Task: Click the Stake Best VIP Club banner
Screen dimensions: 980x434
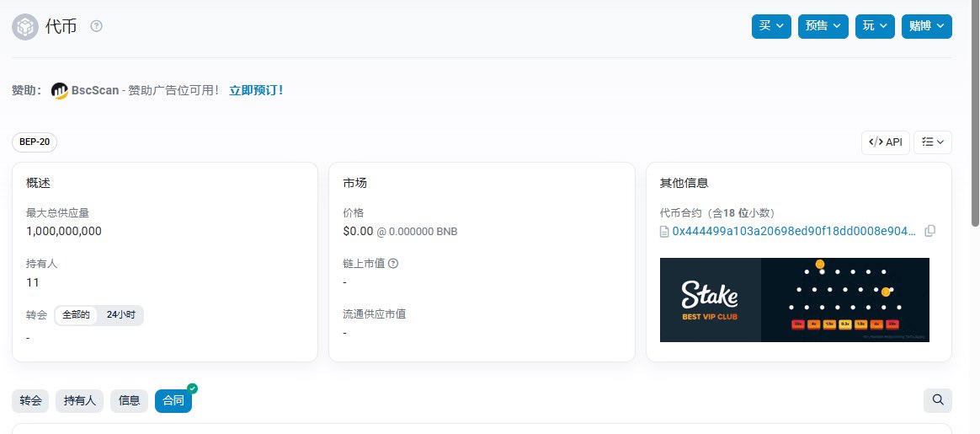Action: click(x=794, y=300)
